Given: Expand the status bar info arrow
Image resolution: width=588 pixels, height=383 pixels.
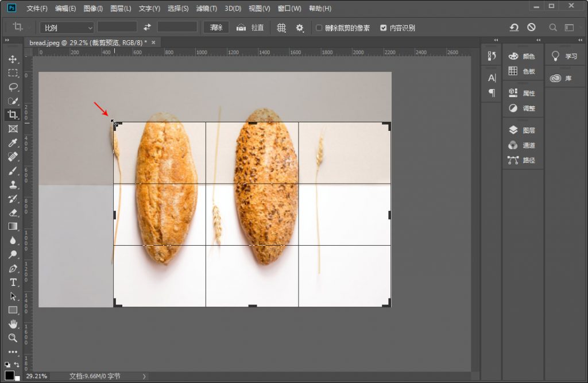Looking at the screenshot, I should coord(144,376).
